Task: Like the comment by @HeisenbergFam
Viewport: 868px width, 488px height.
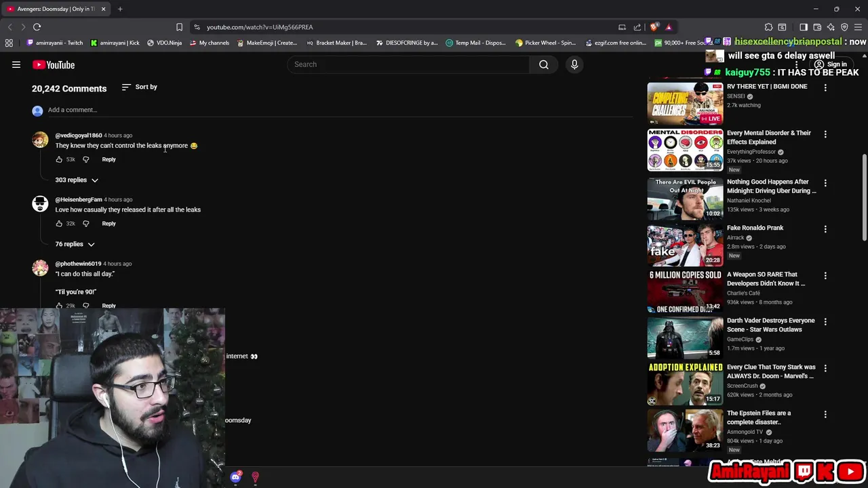Action: point(59,224)
